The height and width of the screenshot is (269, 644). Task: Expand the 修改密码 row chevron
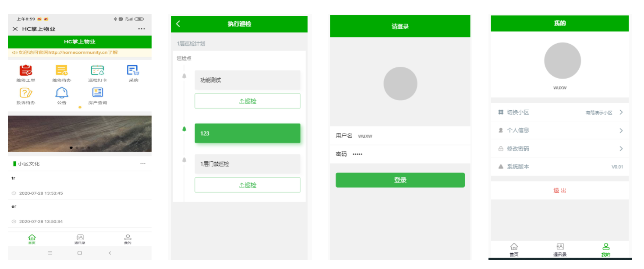tap(621, 149)
